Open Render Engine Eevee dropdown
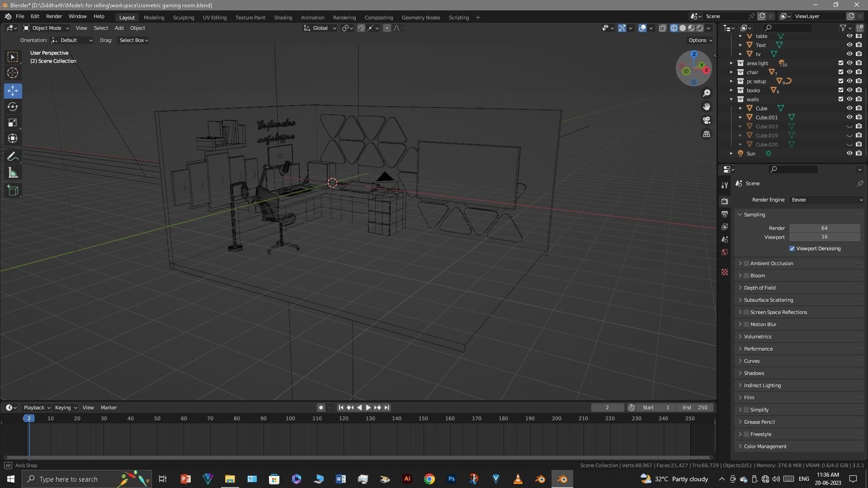 826,200
